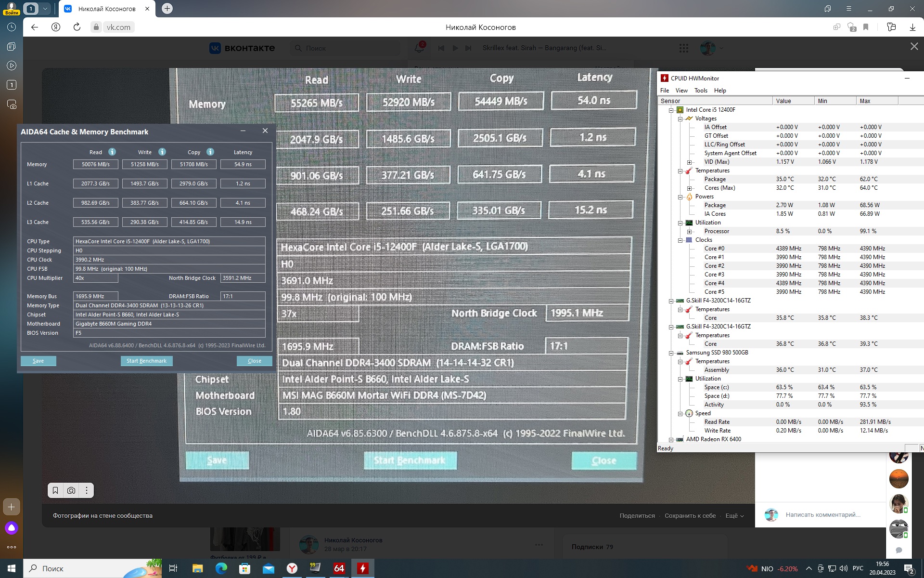Image resolution: width=924 pixels, height=578 pixels.
Task: Click the Read info icon in AIDA64
Action: pos(112,152)
